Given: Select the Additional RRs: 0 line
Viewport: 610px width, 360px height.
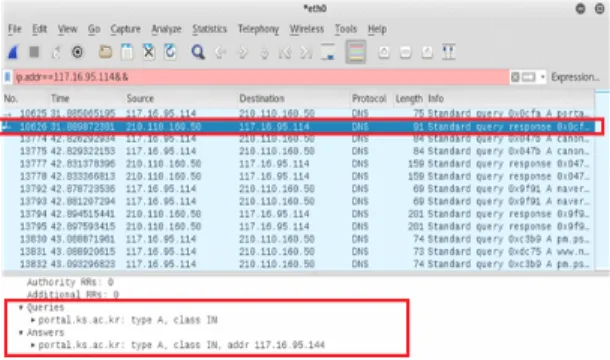Looking at the screenshot, I should click(x=72, y=295).
